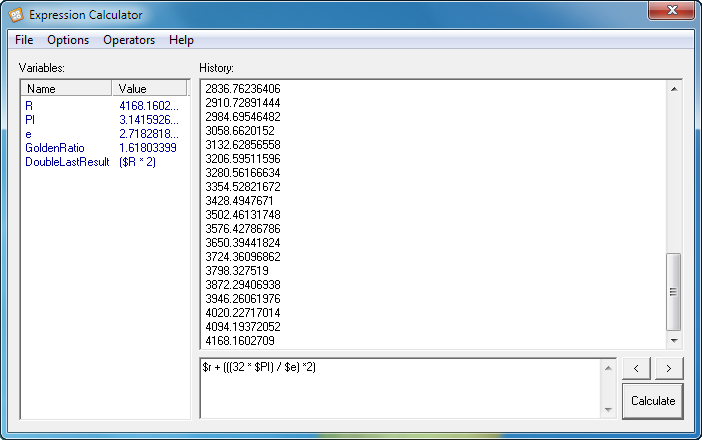Select history entry 3354.52821672
Screen dimensions: 702x440
pos(243,187)
